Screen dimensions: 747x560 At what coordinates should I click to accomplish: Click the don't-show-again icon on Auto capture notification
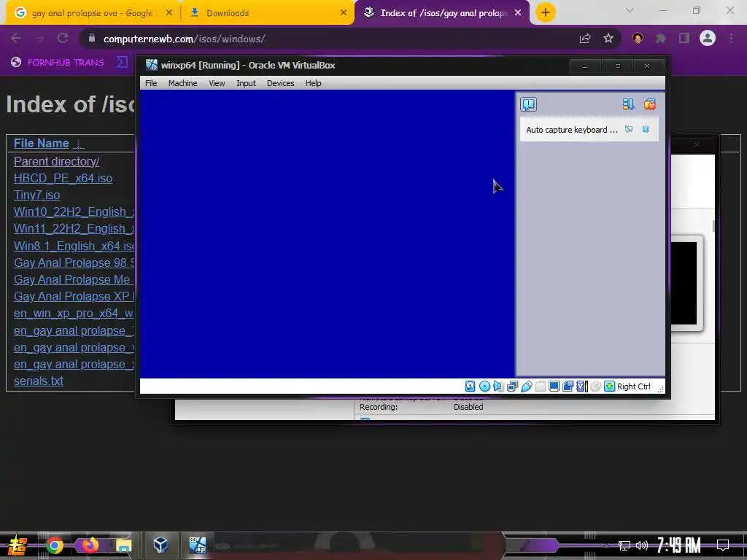(x=628, y=129)
